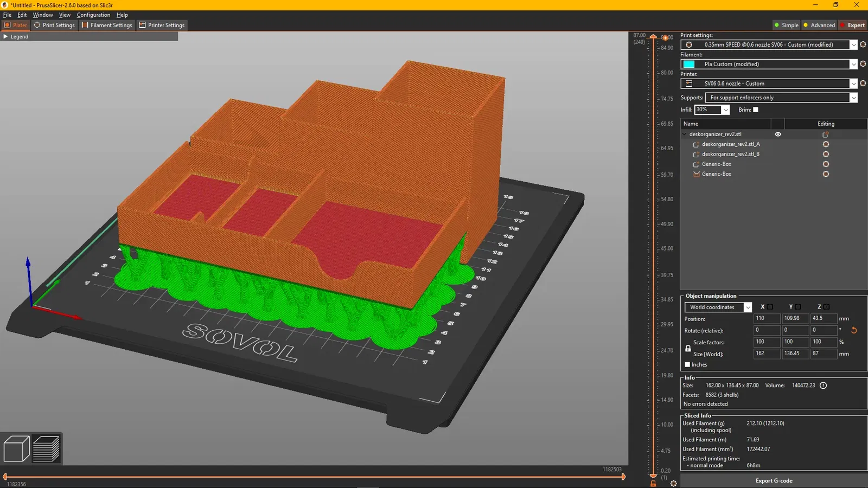Click the Z Rotate input field

[824, 330]
